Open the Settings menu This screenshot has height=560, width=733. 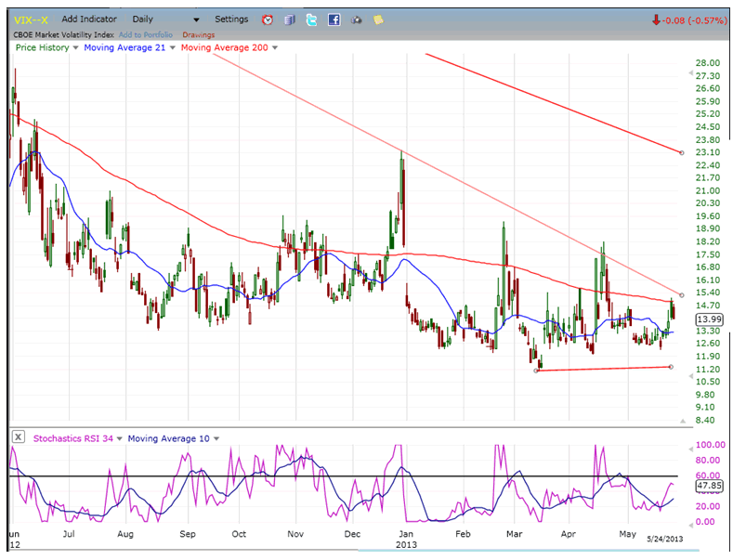coord(231,19)
